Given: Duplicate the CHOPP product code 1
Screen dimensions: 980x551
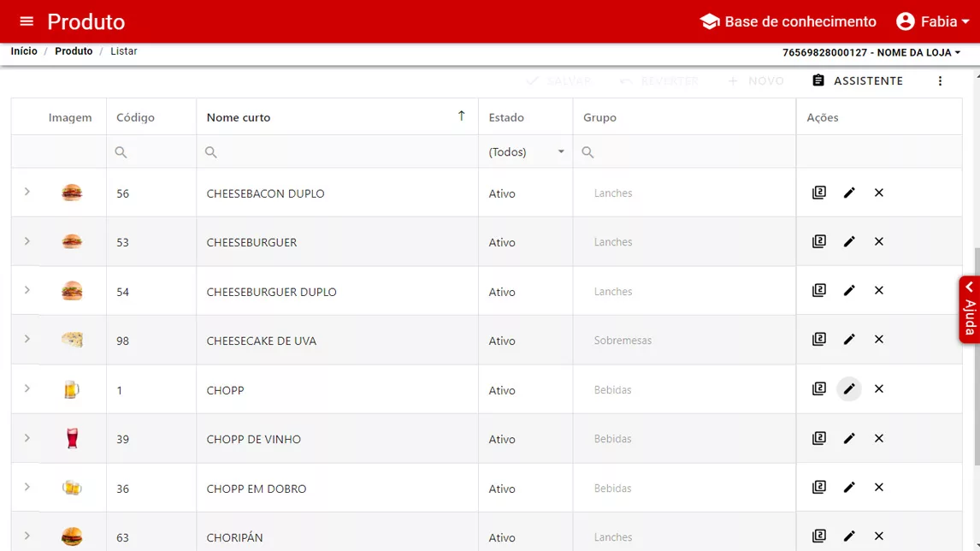Looking at the screenshot, I should 818,388.
